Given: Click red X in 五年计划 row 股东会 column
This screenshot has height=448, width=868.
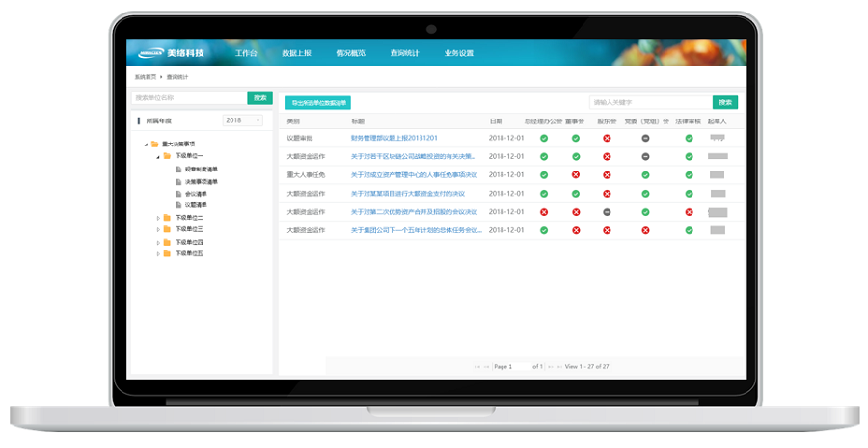Looking at the screenshot, I should (607, 230).
